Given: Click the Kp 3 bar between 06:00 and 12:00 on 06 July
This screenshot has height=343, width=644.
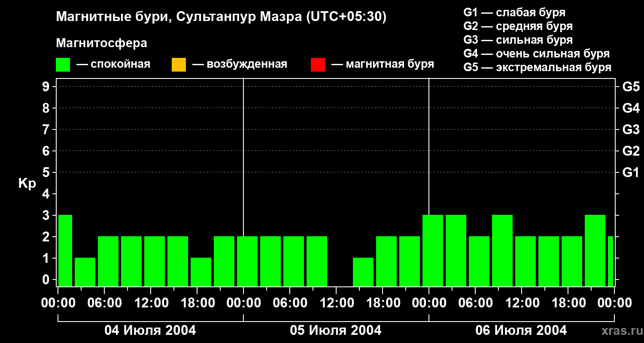Looking at the screenshot, I should 502,250.
